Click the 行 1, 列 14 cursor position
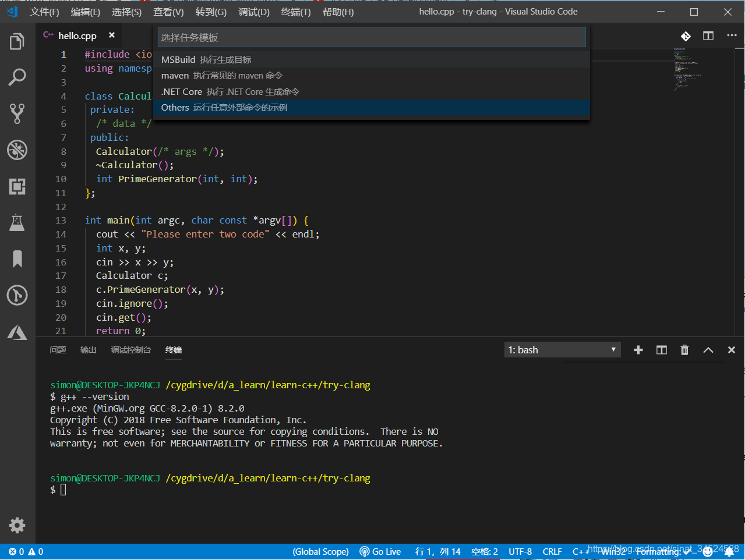Viewport: 745px width, 560px height. 437,552
